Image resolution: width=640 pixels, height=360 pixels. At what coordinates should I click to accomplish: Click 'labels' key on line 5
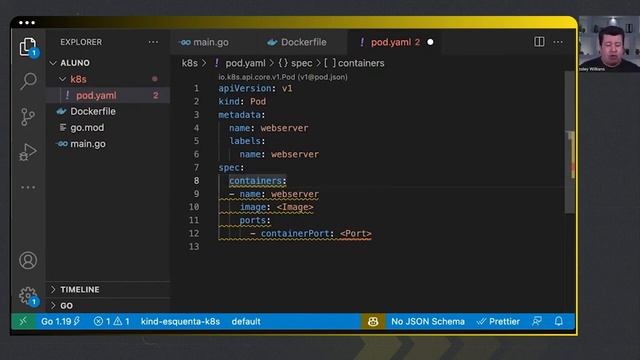click(x=244, y=141)
